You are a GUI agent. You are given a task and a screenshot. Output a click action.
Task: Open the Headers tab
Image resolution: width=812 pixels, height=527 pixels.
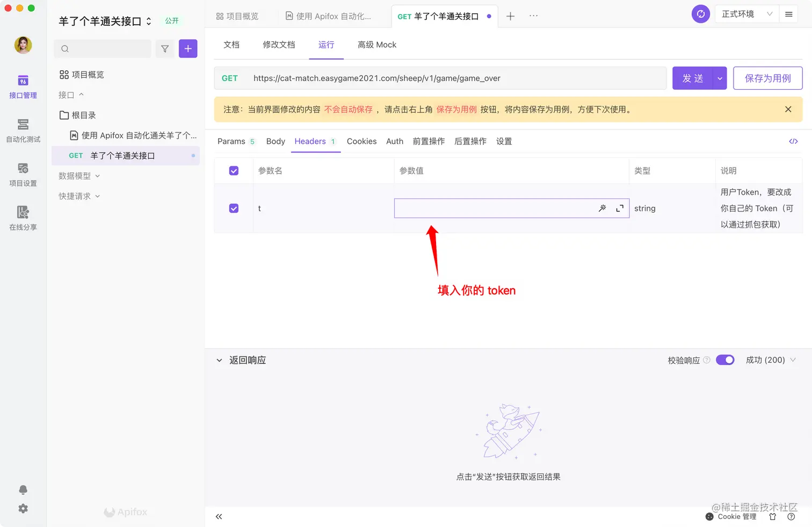point(315,142)
